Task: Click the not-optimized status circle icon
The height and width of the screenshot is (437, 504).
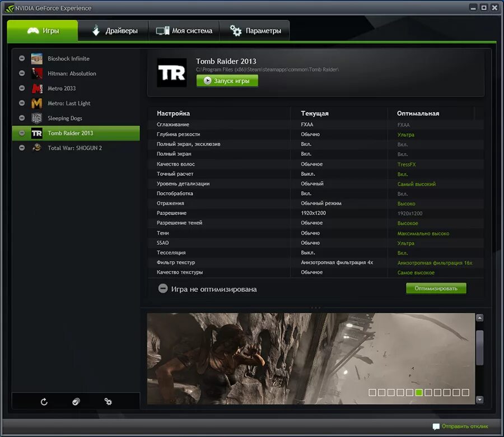Action: pos(163,289)
